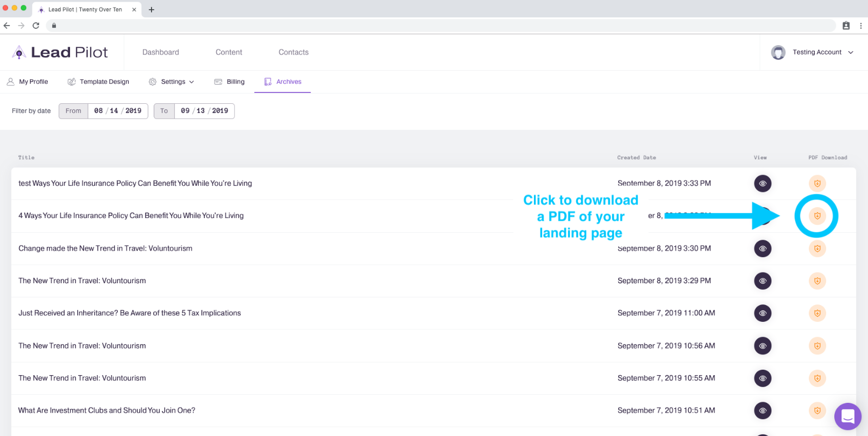
Task: Download PDF of the 3:29 PM Voluntourism entry
Action: coord(817,281)
